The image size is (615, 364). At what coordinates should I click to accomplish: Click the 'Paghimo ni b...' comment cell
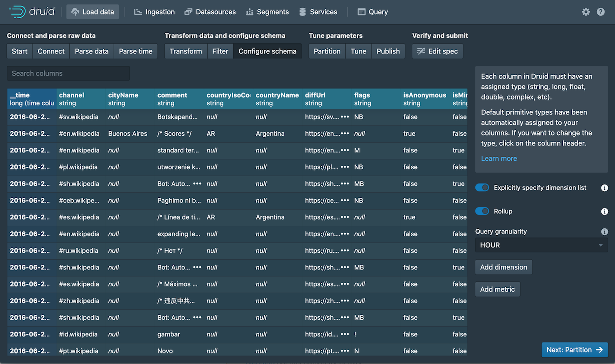[180, 201]
